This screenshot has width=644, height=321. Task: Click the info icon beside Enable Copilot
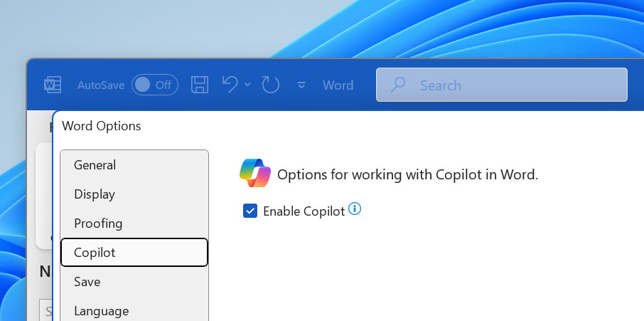[x=355, y=209]
